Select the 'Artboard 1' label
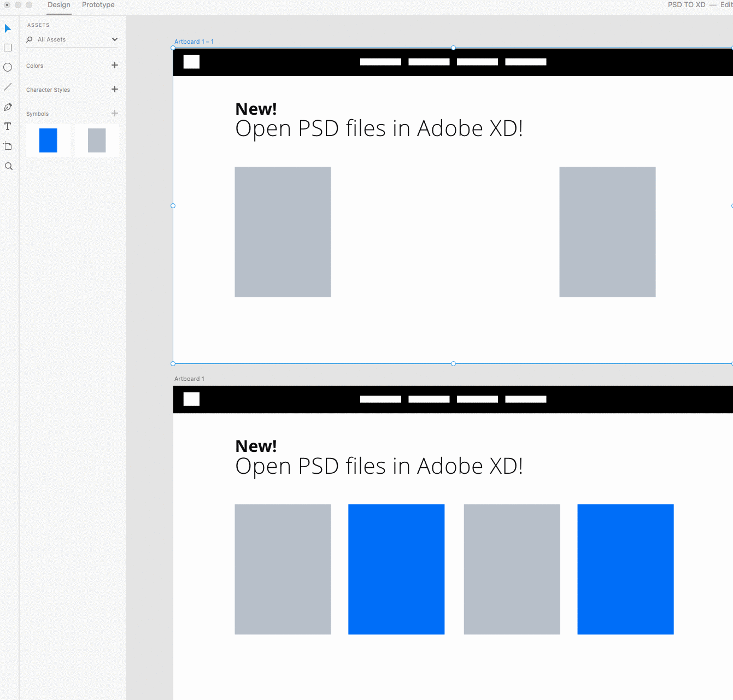The width and height of the screenshot is (733, 700). click(189, 379)
